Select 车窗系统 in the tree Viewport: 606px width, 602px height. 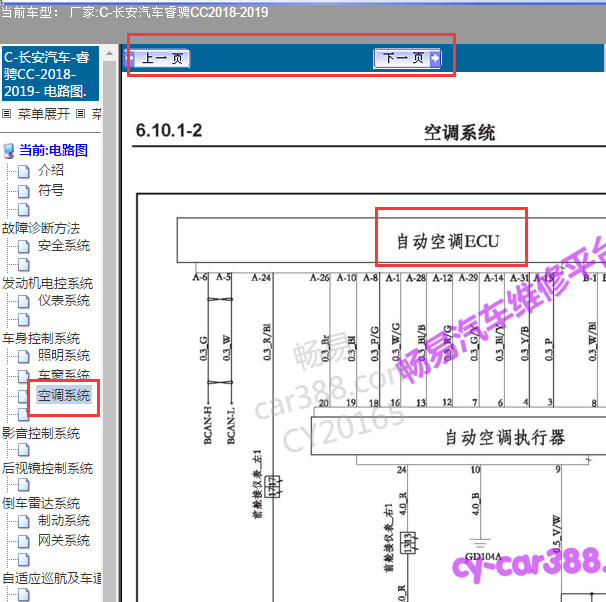coord(64,374)
